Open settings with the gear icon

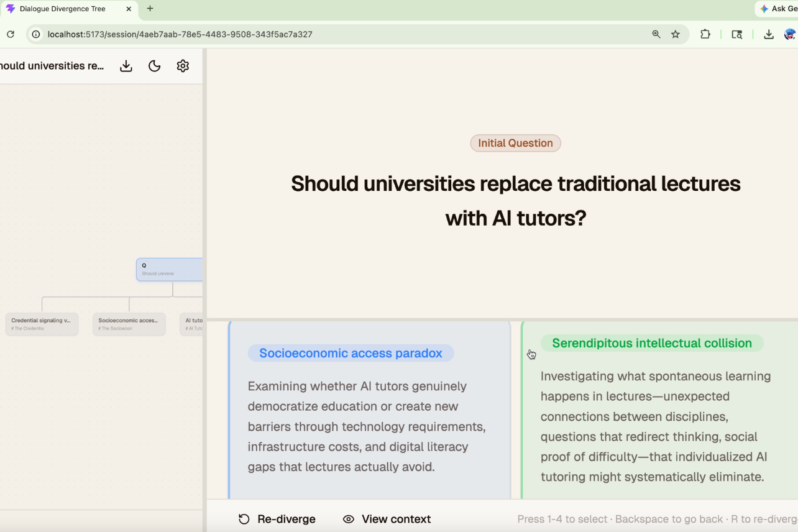pyautogui.click(x=183, y=66)
